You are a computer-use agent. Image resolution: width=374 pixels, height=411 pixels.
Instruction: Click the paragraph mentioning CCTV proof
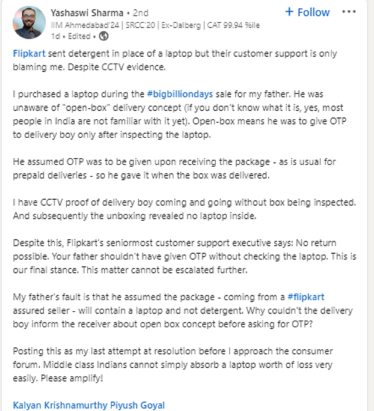184,209
